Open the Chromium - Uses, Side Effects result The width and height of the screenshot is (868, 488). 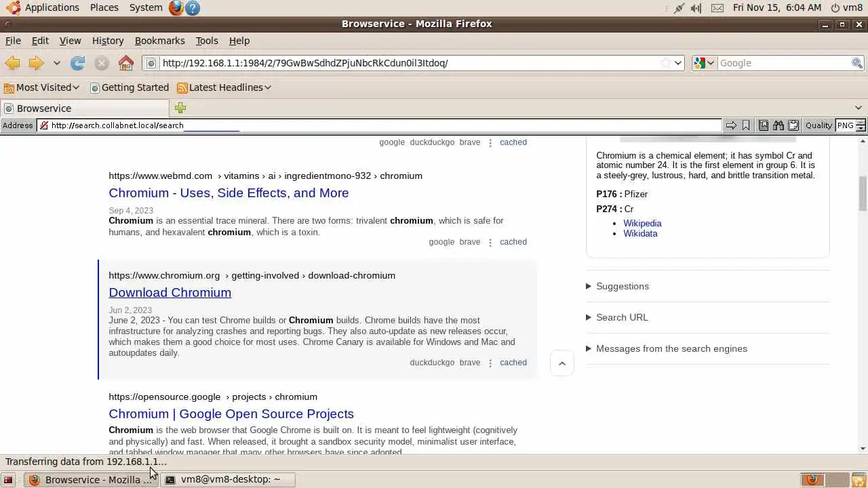pos(229,192)
